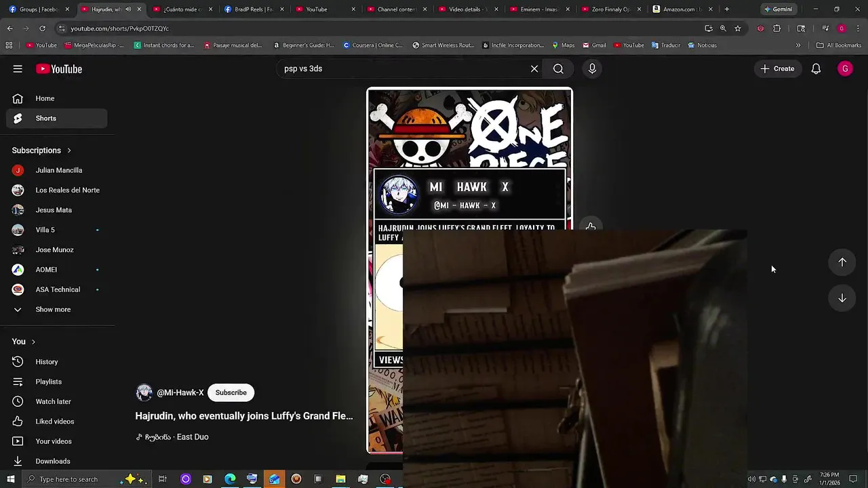Switch to the Amazon.com tab
Image resolution: width=868 pixels, height=488 pixels.
click(681, 9)
